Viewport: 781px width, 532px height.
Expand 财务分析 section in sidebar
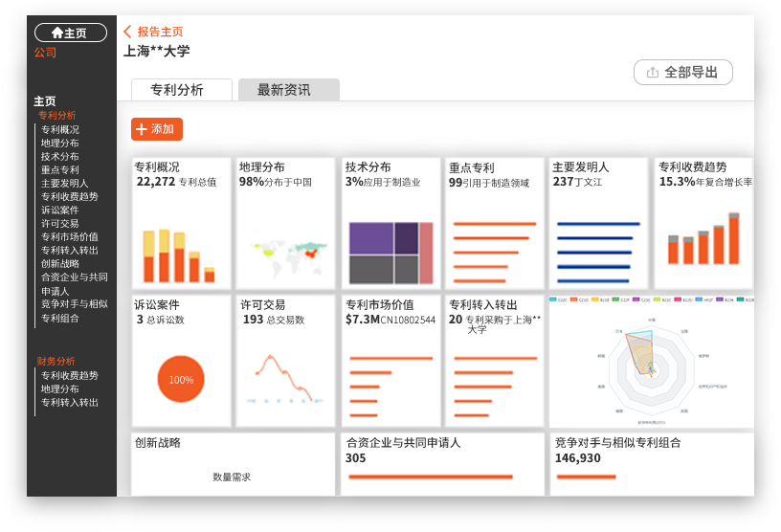[56, 361]
